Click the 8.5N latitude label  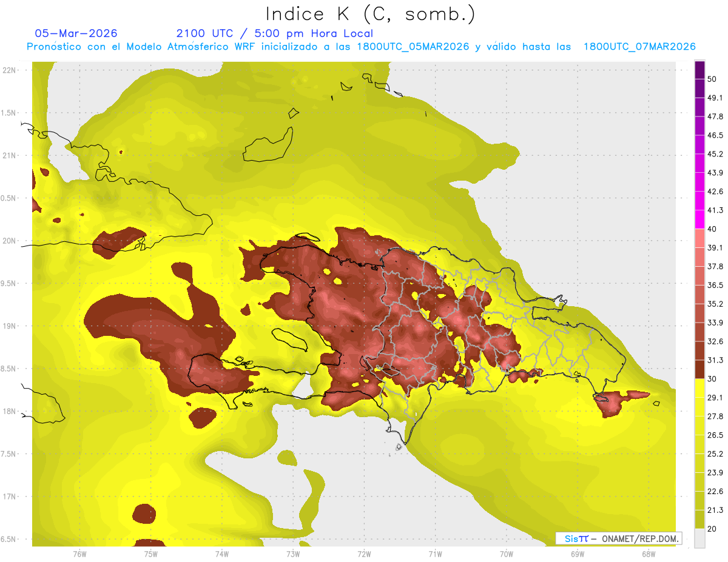point(9,369)
